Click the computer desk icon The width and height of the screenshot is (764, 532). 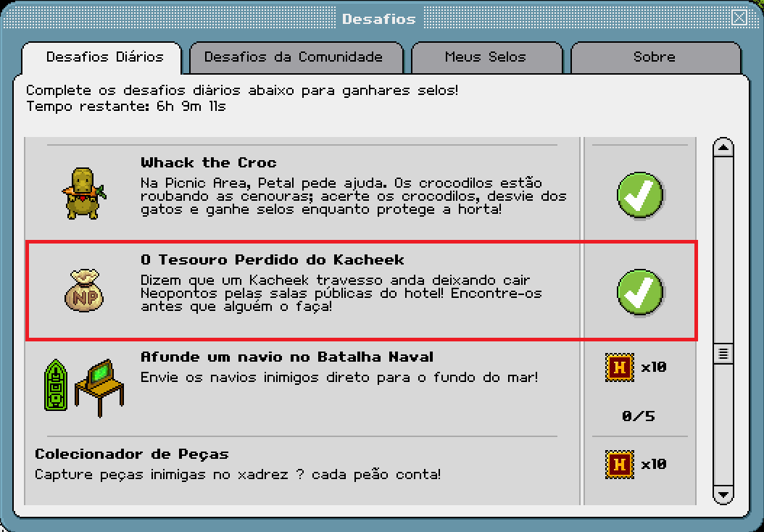click(x=99, y=388)
